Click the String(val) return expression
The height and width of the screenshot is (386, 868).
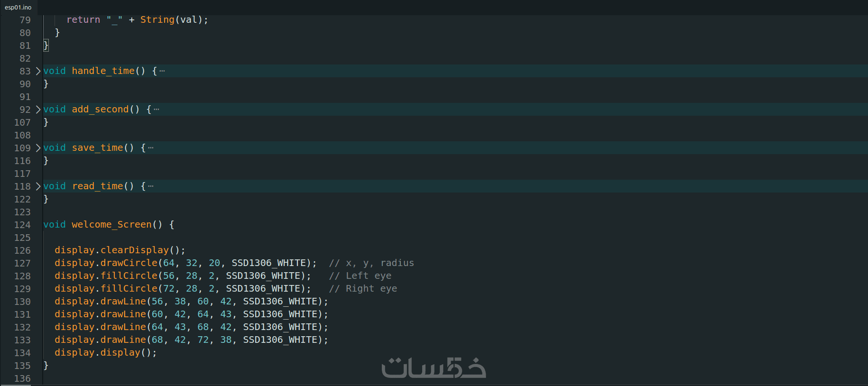[174, 20]
